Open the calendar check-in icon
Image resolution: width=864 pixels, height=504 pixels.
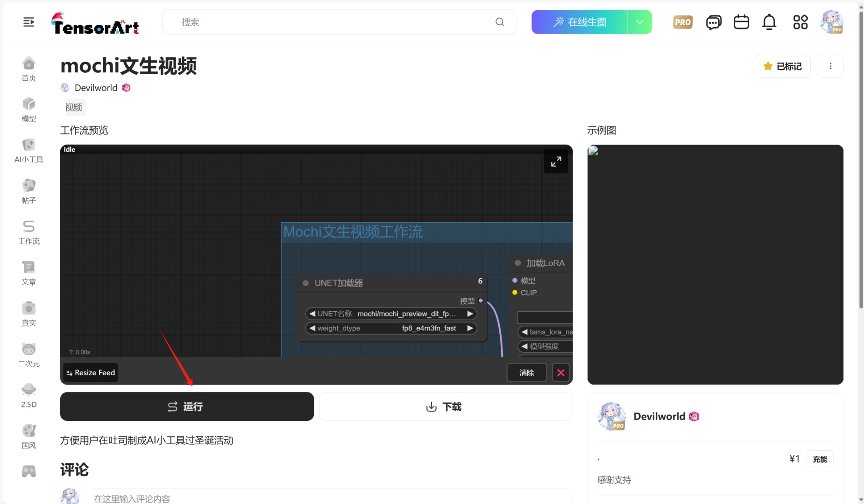point(741,22)
